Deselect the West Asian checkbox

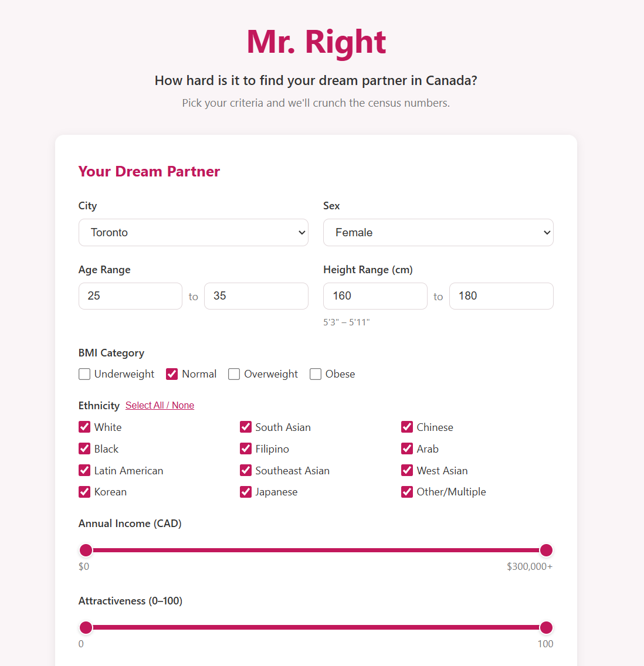[407, 470]
